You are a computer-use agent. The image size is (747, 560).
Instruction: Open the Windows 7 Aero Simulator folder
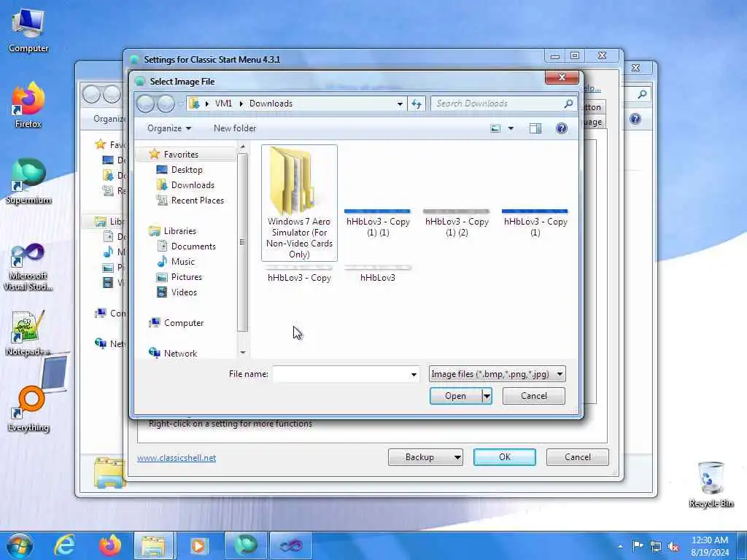coord(299,203)
